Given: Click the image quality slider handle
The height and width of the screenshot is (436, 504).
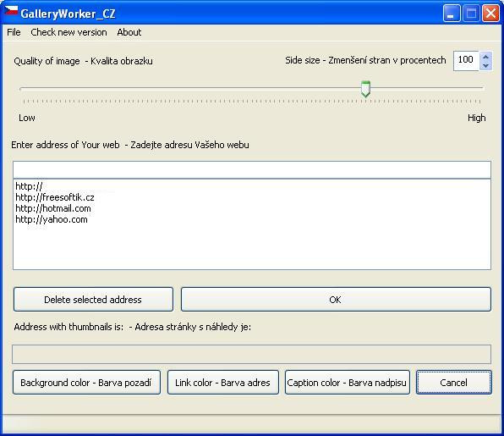Looking at the screenshot, I should [x=365, y=89].
